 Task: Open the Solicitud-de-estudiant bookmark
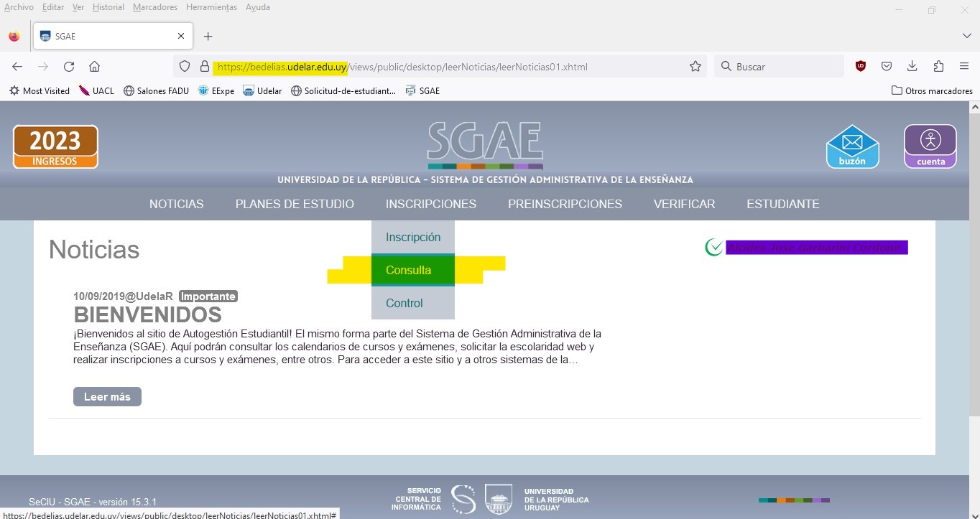343,91
